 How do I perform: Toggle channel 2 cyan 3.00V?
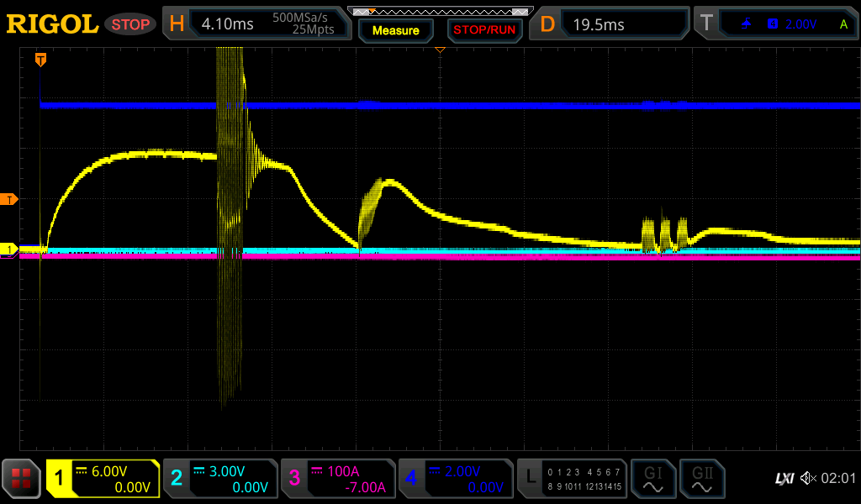point(220,479)
